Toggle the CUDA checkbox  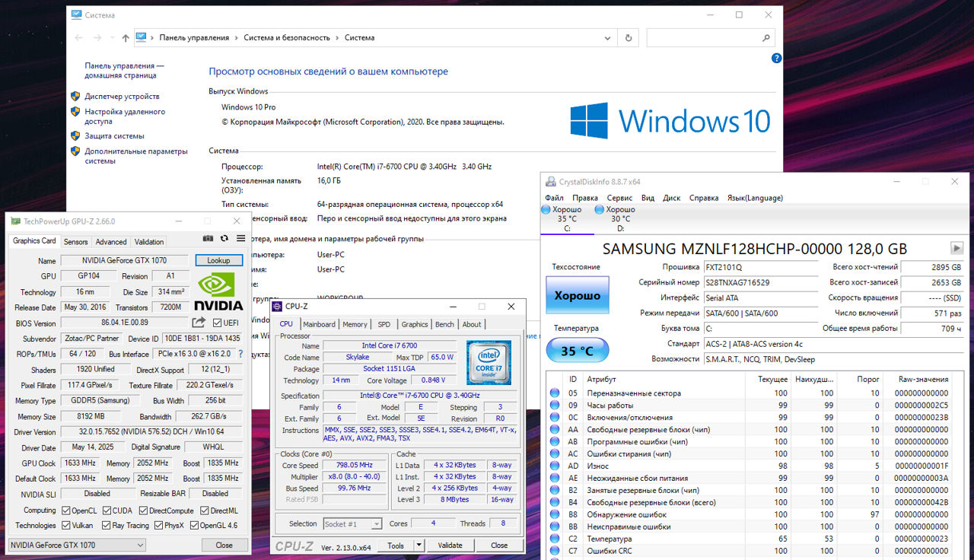tap(107, 511)
